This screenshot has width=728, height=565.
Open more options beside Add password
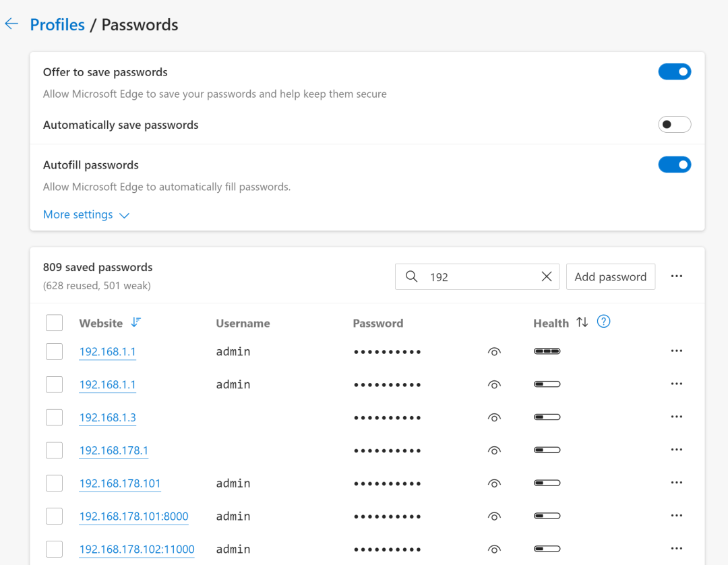(677, 276)
